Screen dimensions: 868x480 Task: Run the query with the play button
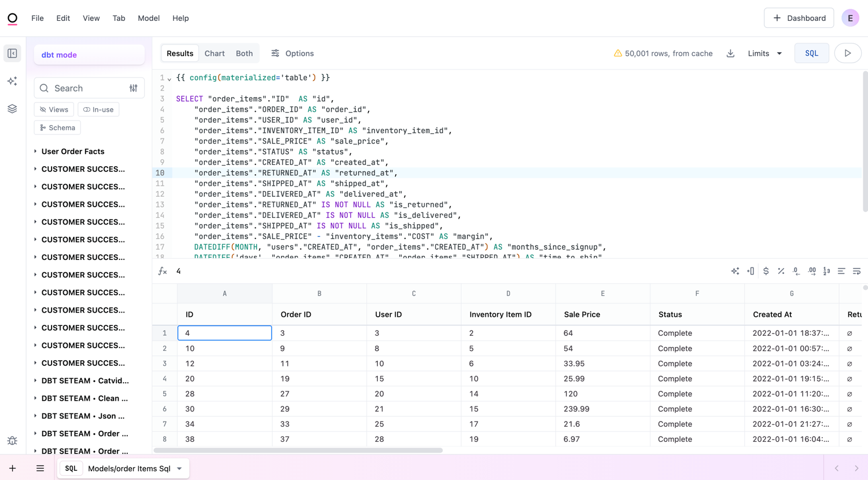(x=847, y=53)
